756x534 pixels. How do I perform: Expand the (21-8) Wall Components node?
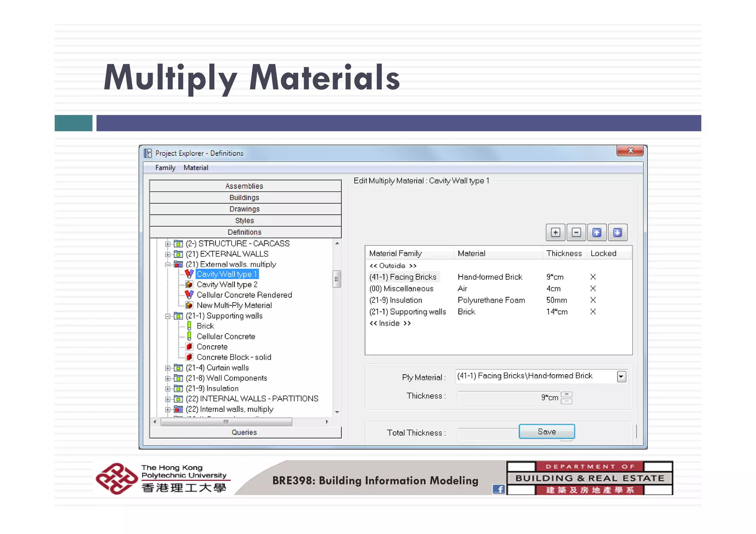point(168,378)
